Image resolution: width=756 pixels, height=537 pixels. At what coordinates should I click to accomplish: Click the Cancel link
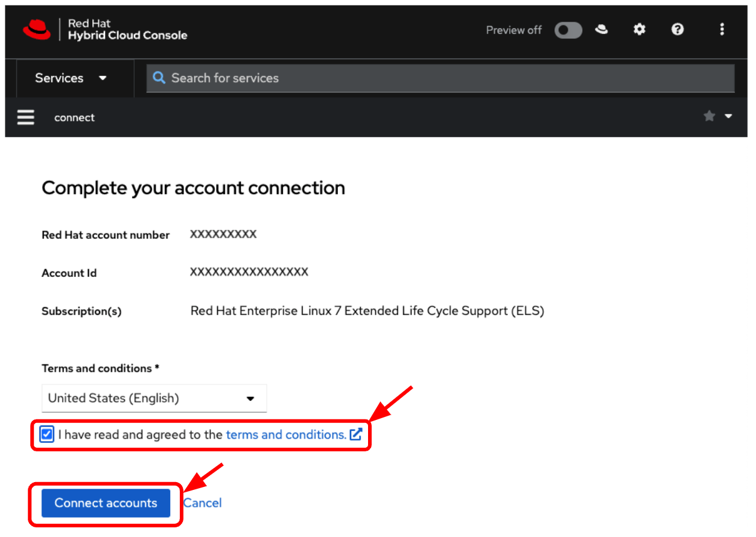pyautogui.click(x=203, y=503)
